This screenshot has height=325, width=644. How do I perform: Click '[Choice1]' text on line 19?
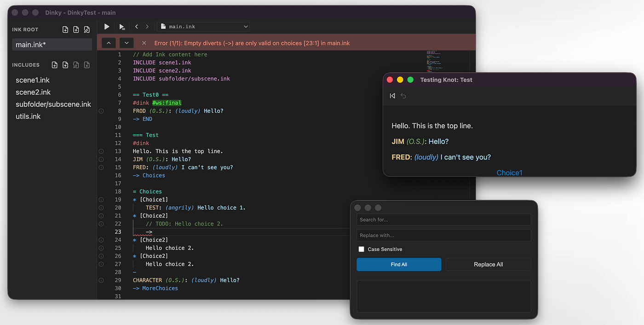(x=154, y=199)
